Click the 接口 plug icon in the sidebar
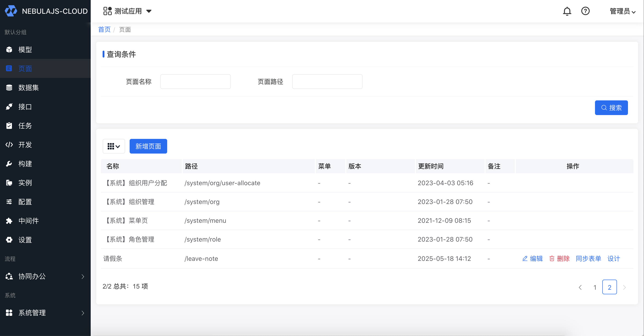644x336 pixels. [x=9, y=107]
